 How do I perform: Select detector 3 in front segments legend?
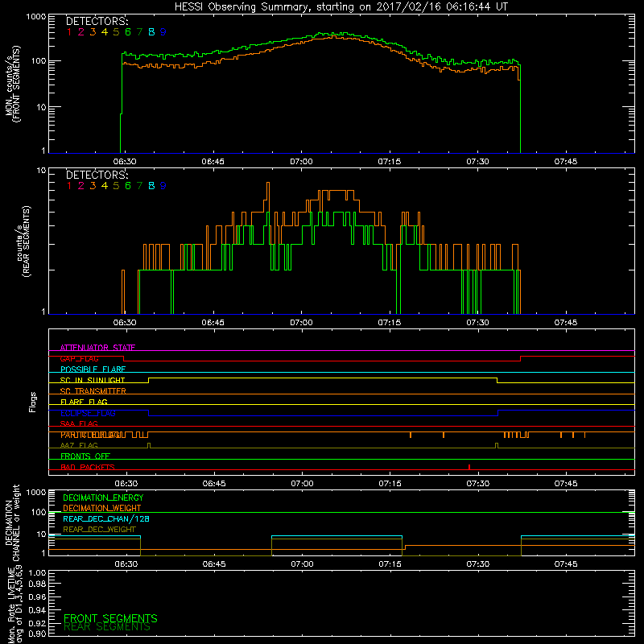tap(93, 32)
